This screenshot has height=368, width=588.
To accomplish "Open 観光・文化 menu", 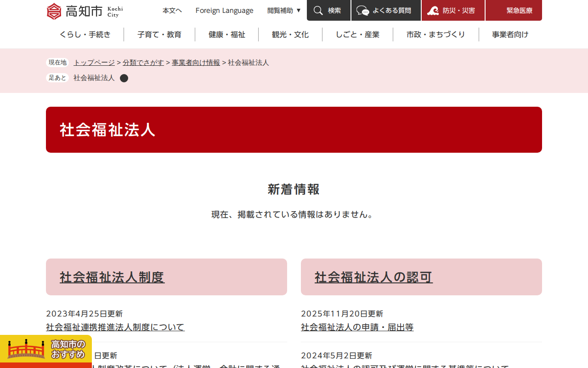I will coord(290,34).
